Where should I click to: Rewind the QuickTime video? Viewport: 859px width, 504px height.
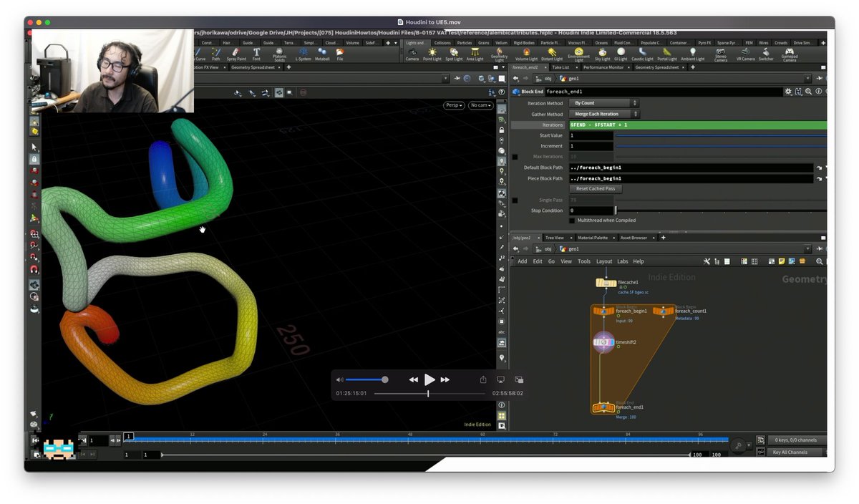(413, 379)
